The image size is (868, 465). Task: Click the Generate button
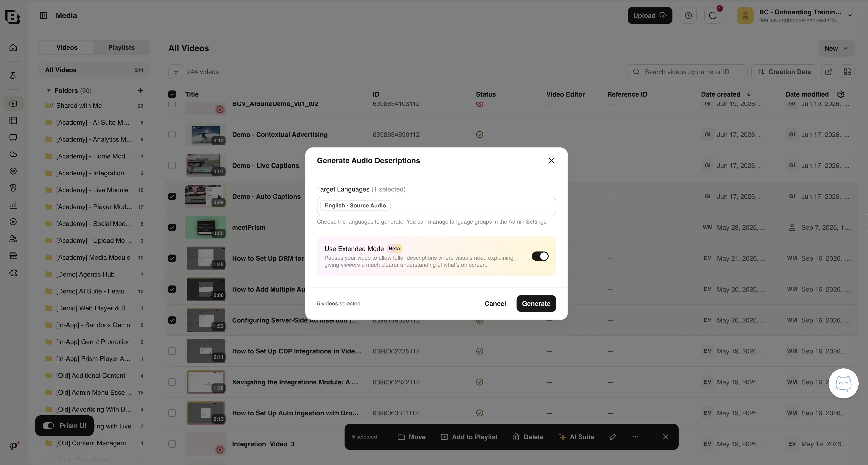tap(536, 303)
